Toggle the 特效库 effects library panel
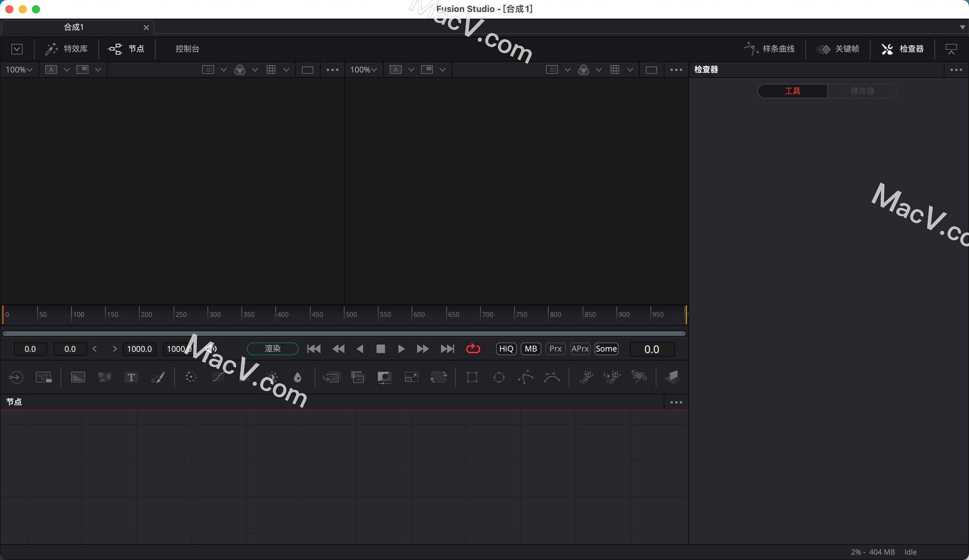Image resolution: width=969 pixels, height=560 pixels. 67,49
